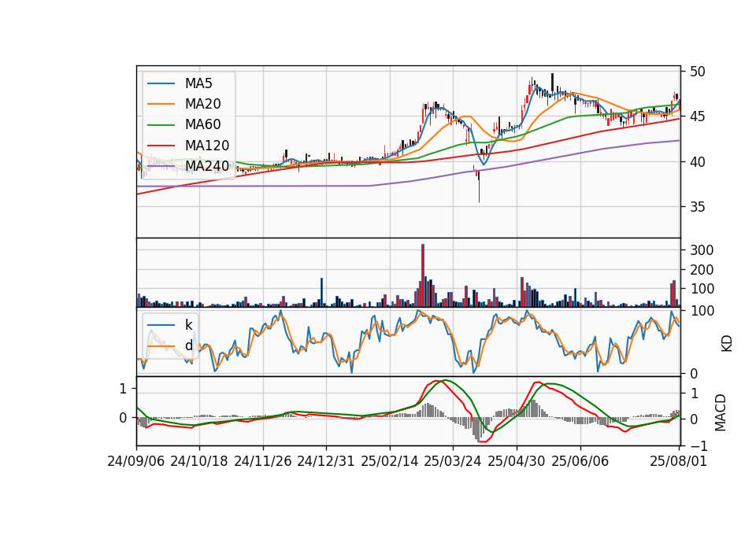Click the 24/09/06 date axis label
The width and height of the screenshot is (756, 543).
coord(136,461)
